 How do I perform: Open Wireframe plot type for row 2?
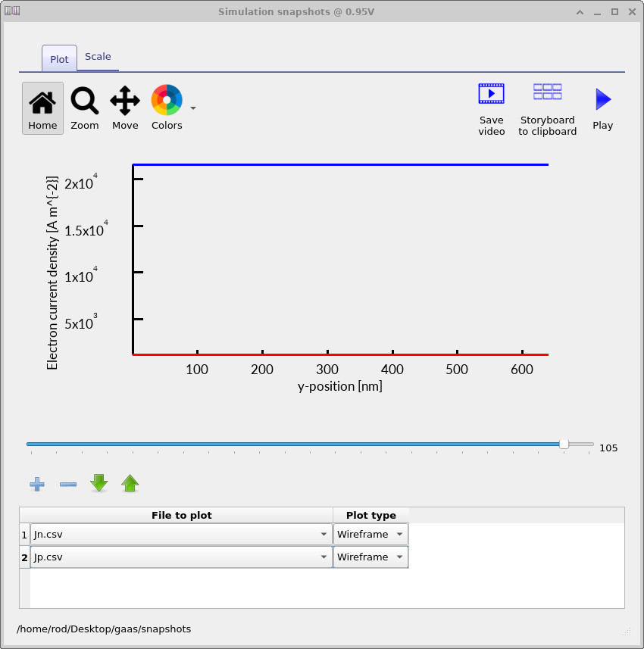(370, 557)
